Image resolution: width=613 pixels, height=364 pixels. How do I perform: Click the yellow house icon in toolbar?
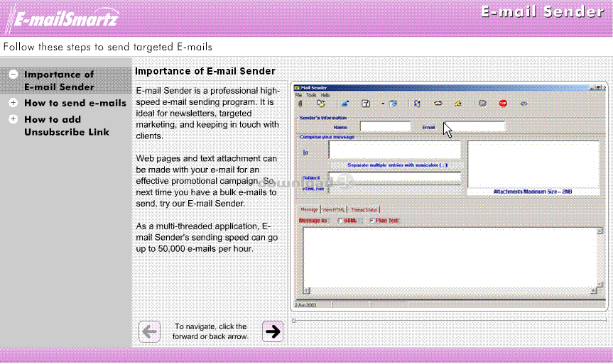pos(458,104)
